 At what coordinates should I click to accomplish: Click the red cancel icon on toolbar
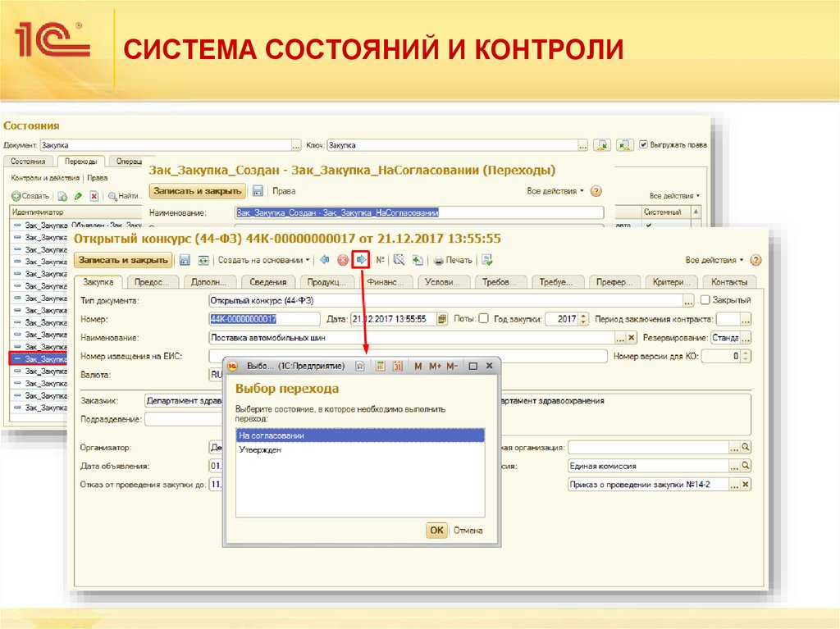click(341, 260)
